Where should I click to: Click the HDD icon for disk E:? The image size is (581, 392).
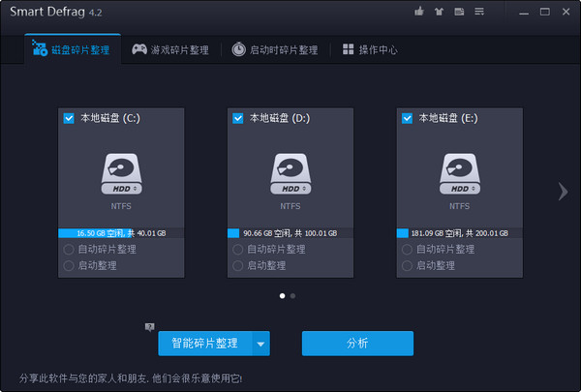(x=460, y=170)
